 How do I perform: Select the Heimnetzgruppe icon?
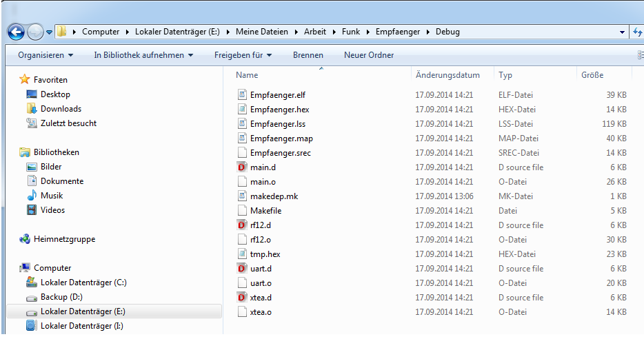(x=25, y=239)
